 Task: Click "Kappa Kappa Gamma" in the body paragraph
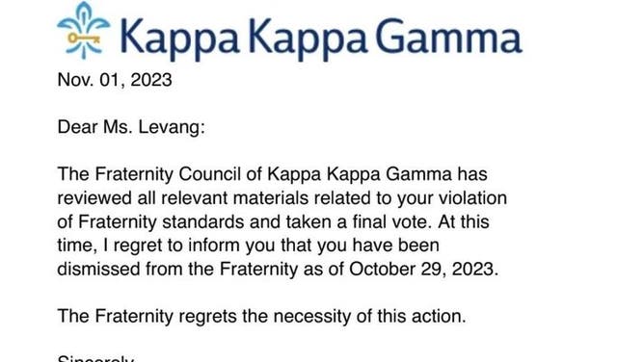coord(360,174)
